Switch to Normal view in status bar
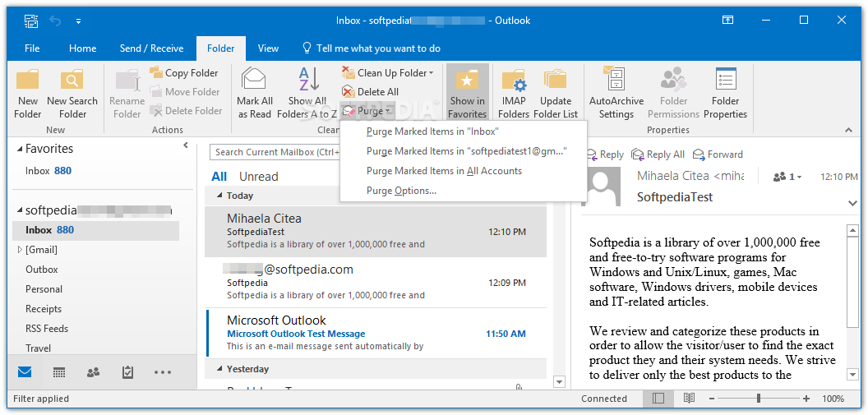 point(658,399)
